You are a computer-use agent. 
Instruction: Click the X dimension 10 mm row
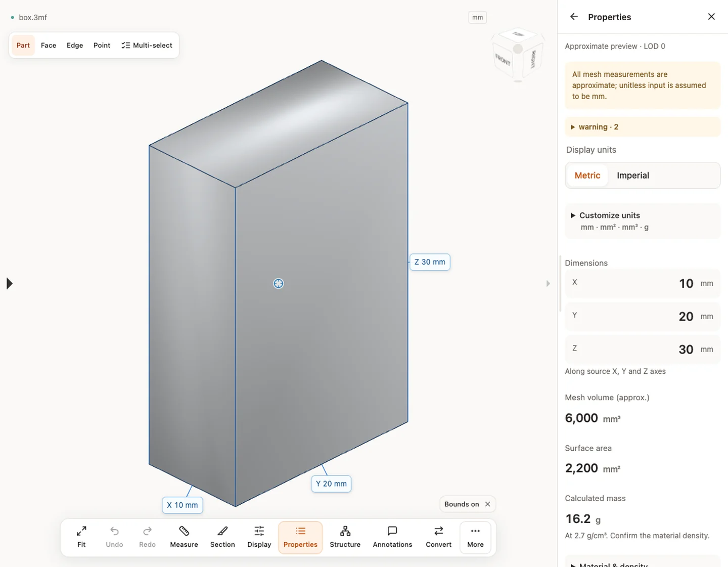(x=643, y=283)
